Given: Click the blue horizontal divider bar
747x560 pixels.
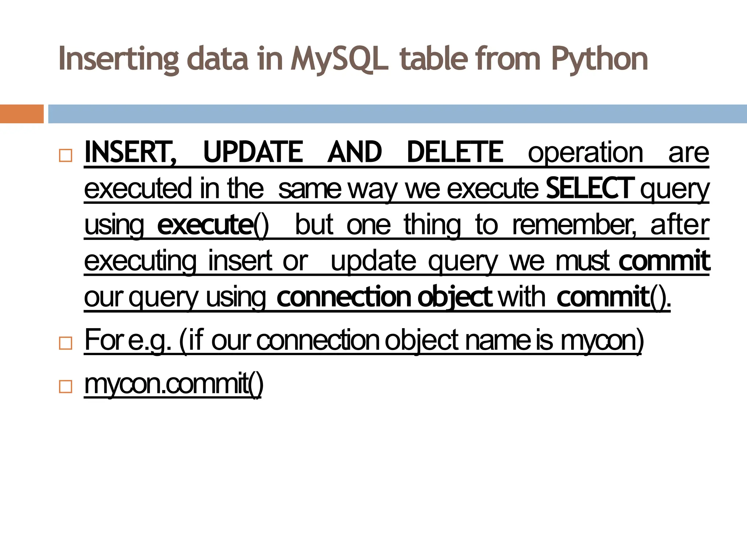Looking at the screenshot, I should (398, 114).
